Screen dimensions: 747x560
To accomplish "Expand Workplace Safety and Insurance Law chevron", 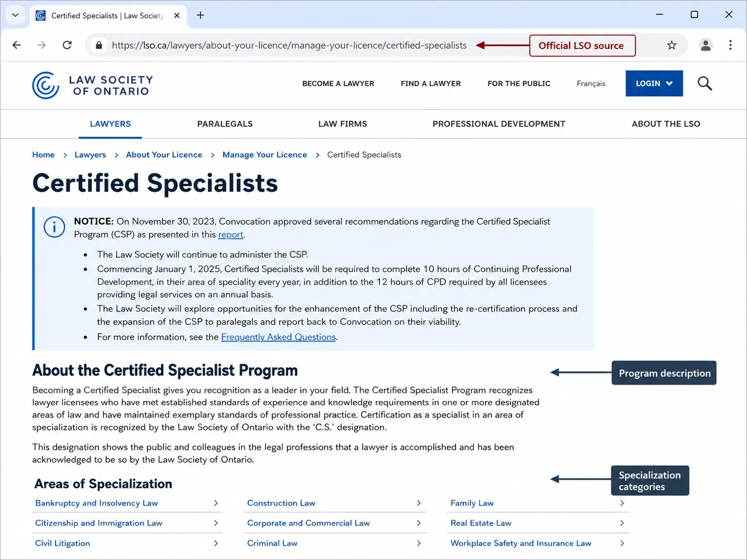I will (622, 543).
